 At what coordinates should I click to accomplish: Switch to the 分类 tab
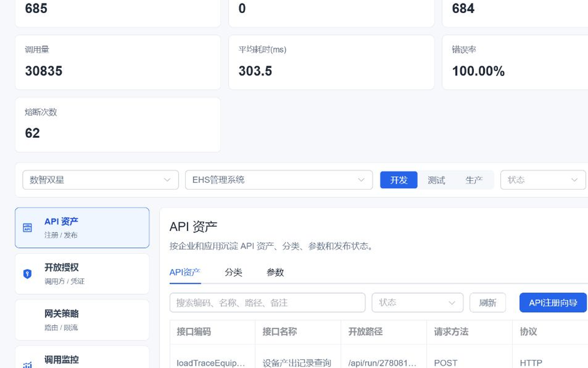(234, 272)
